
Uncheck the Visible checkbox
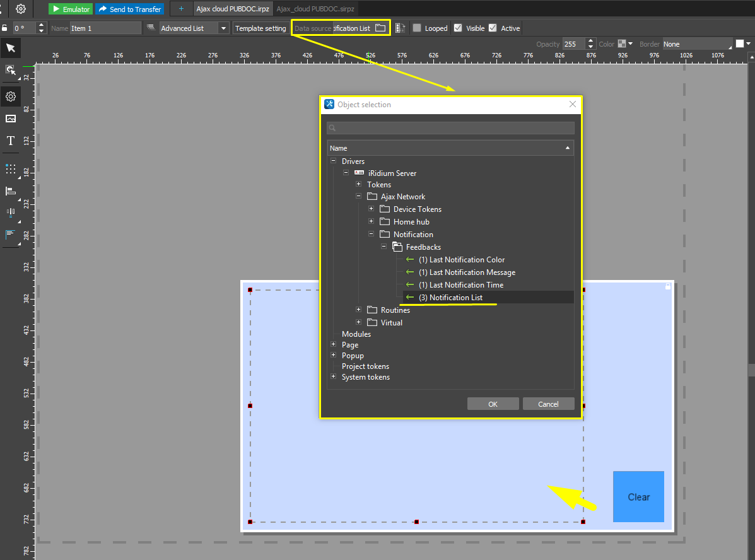[458, 28]
